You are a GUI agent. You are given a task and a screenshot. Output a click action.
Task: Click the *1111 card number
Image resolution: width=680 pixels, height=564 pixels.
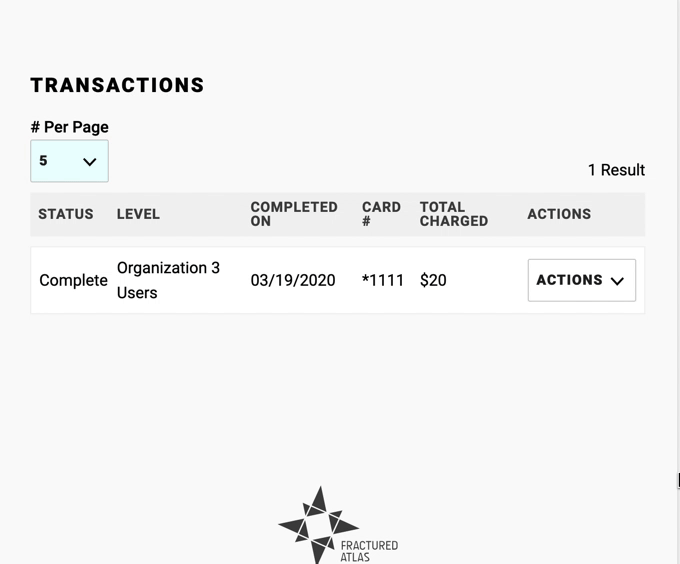point(383,280)
